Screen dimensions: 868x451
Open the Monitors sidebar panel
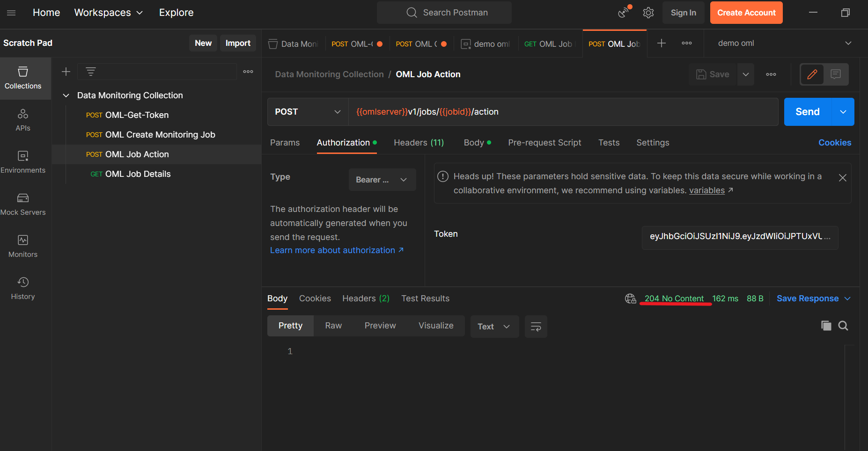(23, 247)
